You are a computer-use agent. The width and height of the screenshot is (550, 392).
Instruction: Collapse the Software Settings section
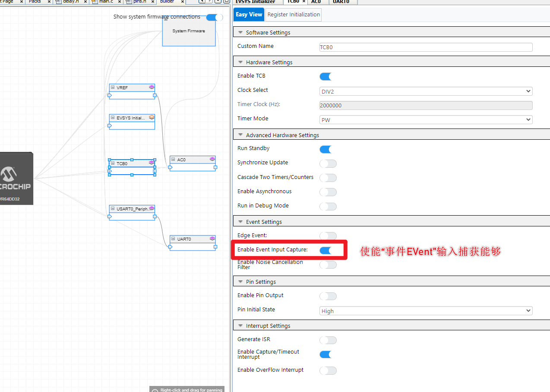tap(240, 33)
